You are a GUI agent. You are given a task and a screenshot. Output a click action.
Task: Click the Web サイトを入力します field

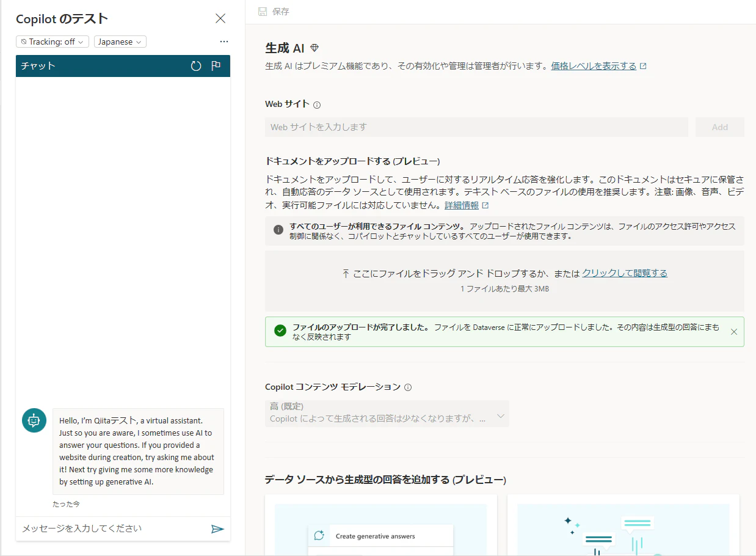(476, 127)
